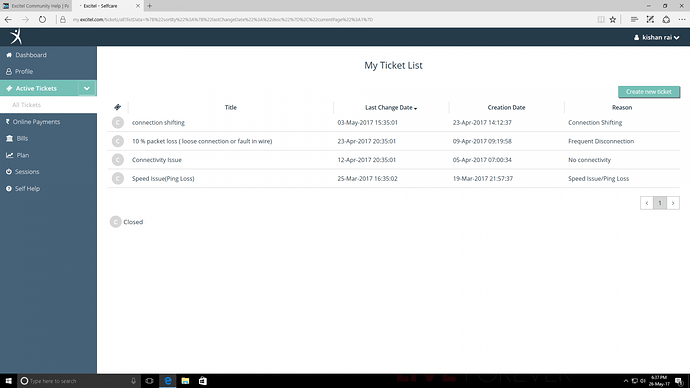Close the Excitel - Selfcare tab

(x=138, y=6)
